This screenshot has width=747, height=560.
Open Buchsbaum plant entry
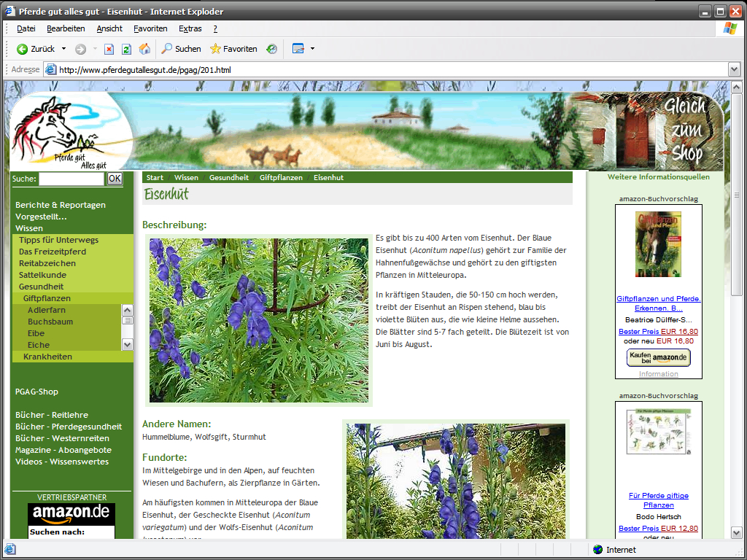(50, 322)
